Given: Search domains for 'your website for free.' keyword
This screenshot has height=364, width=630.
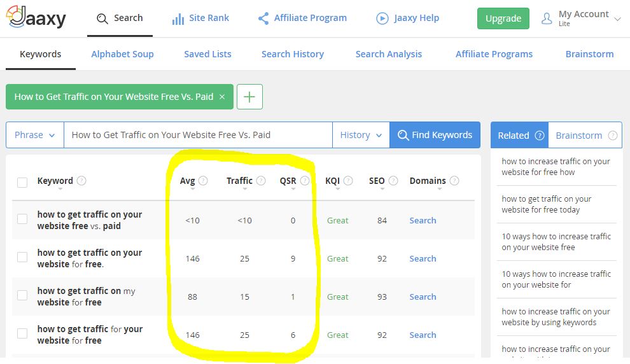Looking at the screenshot, I should click(423, 259).
